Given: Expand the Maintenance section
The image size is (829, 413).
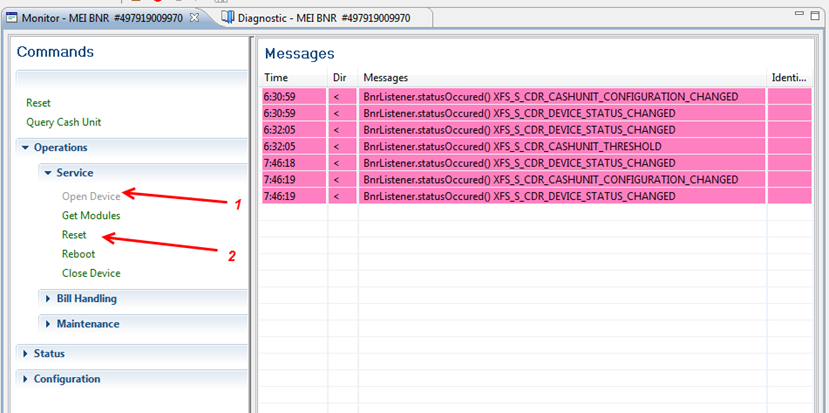Looking at the screenshot, I should pos(87,324).
